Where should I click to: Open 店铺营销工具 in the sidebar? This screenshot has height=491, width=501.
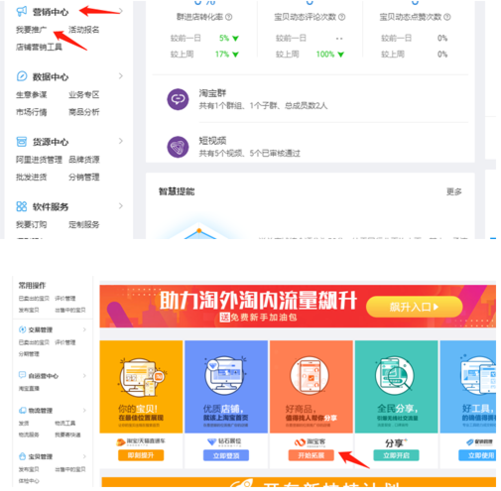click(39, 47)
